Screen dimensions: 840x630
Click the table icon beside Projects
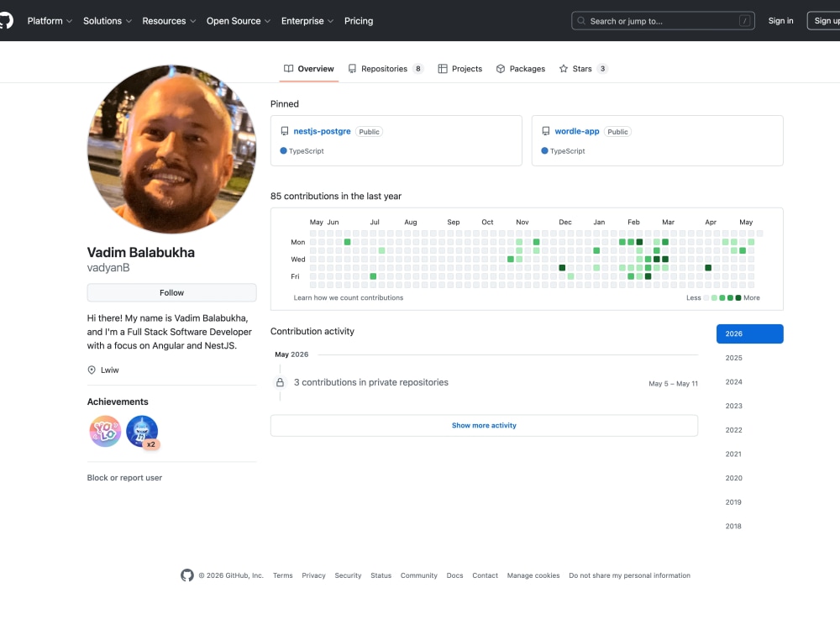(443, 69)
